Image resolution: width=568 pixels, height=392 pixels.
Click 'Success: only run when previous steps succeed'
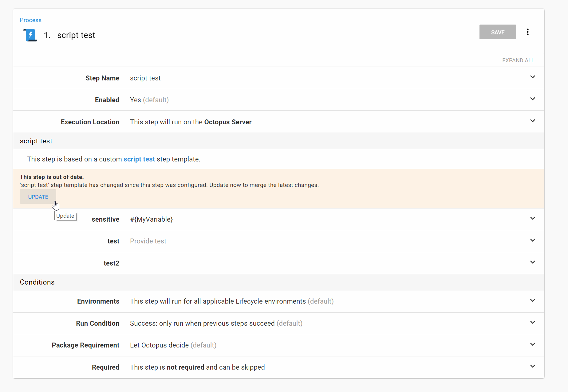tap(202, 323)
